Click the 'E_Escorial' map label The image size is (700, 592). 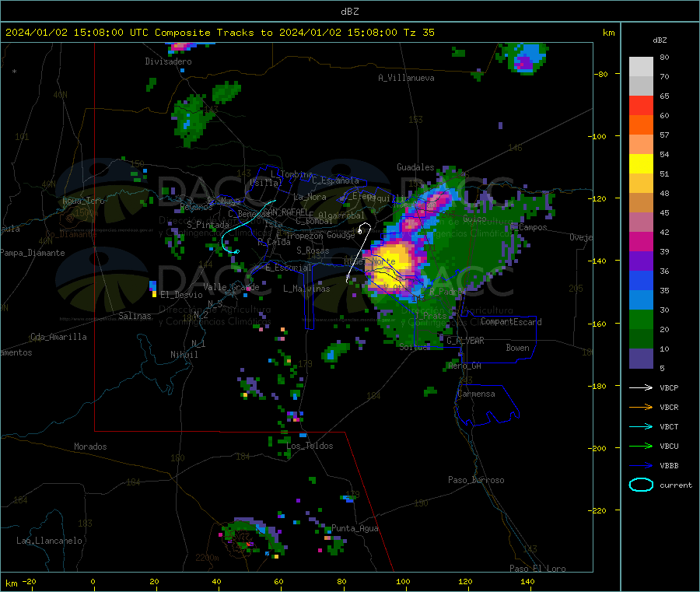pyautogui.click(x=289, y=268)
